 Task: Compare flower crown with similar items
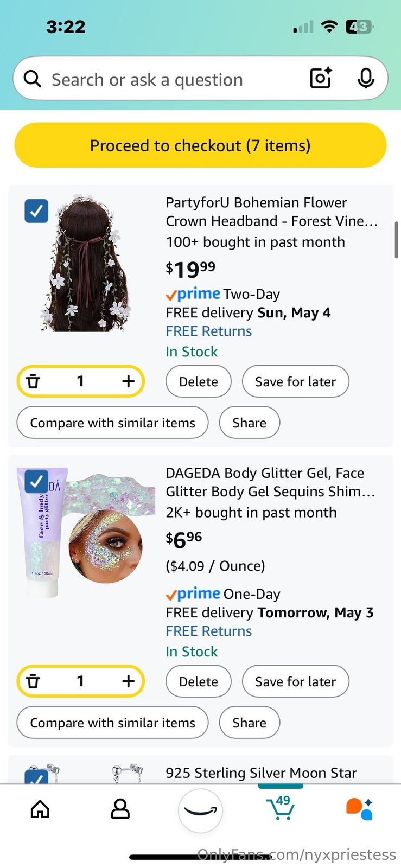tap(112, 423)
